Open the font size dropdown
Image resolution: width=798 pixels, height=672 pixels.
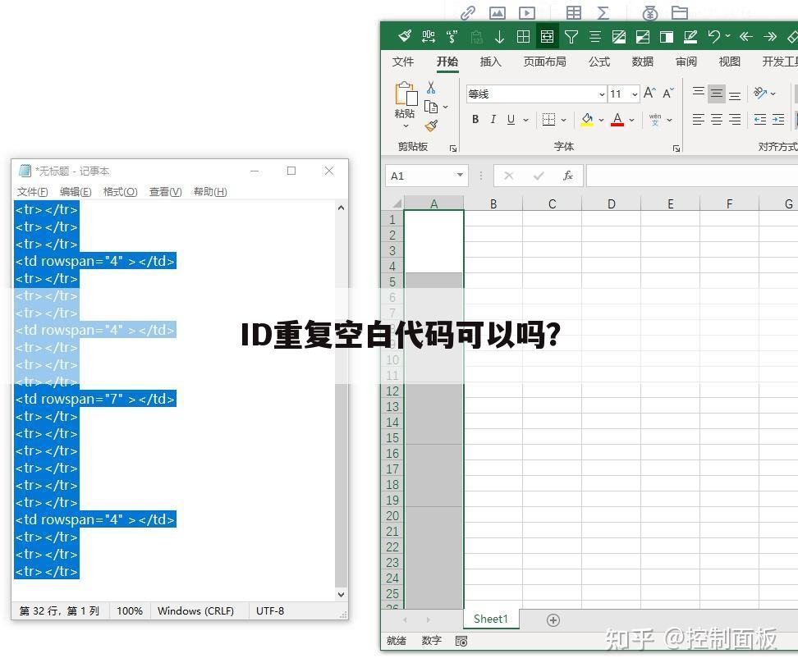click(635, 94)
